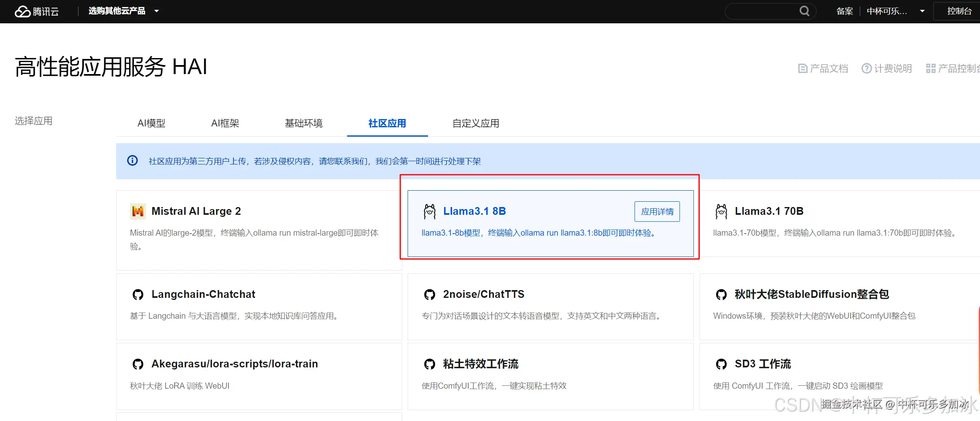This screenshot has width=980, height=421.
Task: Pick the Akegarasu/lora-scripts/lora-train title
Action: coord(235,364)
